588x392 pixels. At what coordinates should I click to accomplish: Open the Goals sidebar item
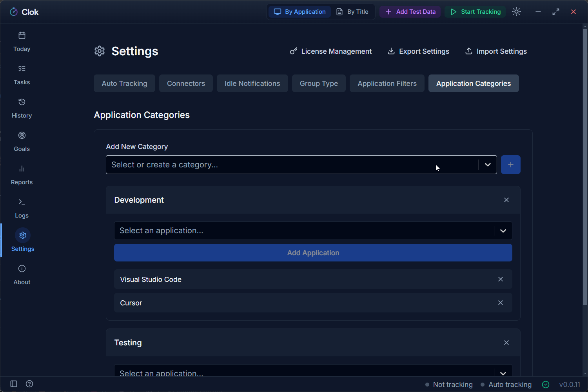[22, 142]
